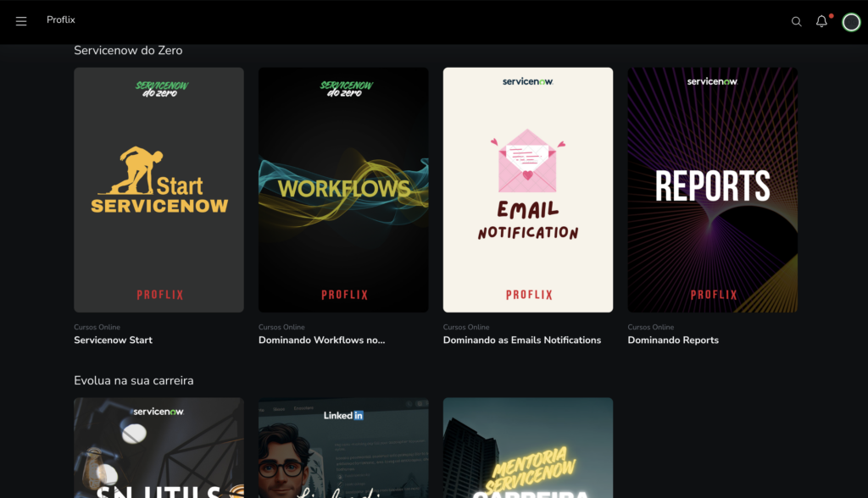Open the LinkedIn course thumbnail

(343, 448)
